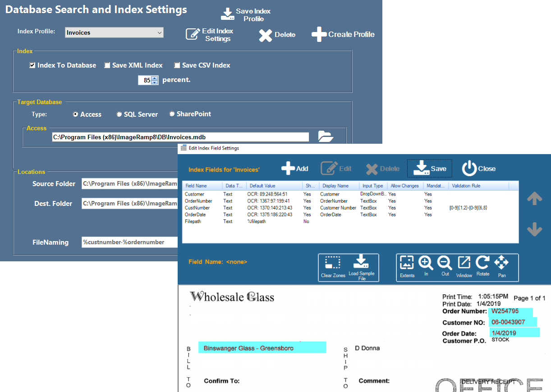Select the Customer field row

350,194
